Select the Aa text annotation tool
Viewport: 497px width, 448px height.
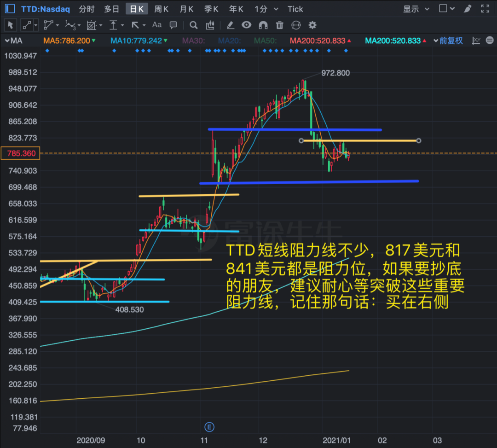tap(157, 25)
